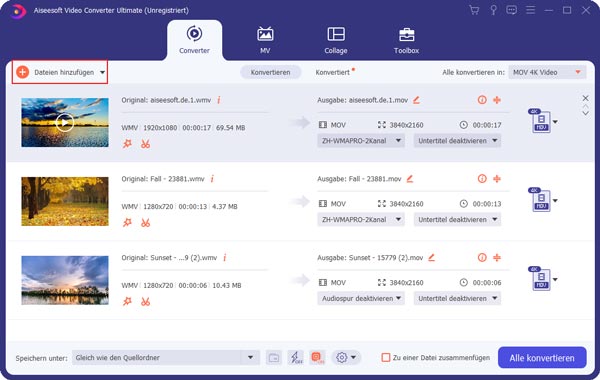This screenshot has height=380, width=600.
Task: Click the plus icon for Sunset - 15779 (2).mov
Action: 497,258
